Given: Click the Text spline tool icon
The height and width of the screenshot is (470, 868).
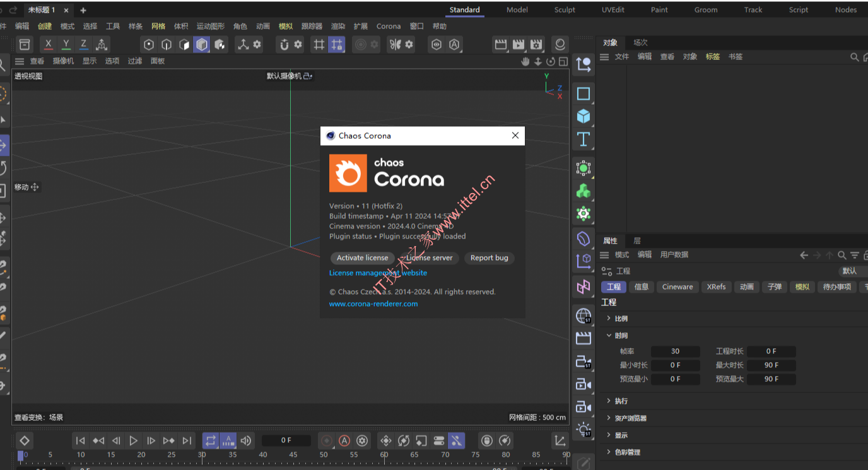Looking at the screenshot, I should click(584, 139).
